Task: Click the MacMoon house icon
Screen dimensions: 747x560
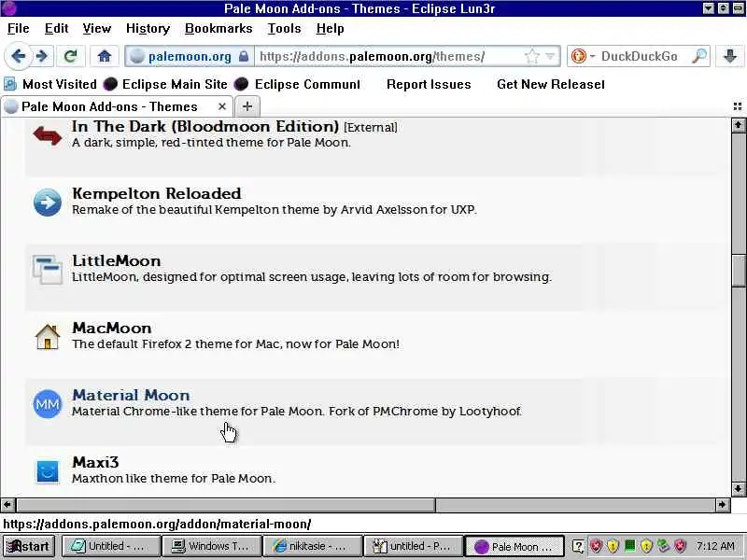Action: 48,337
